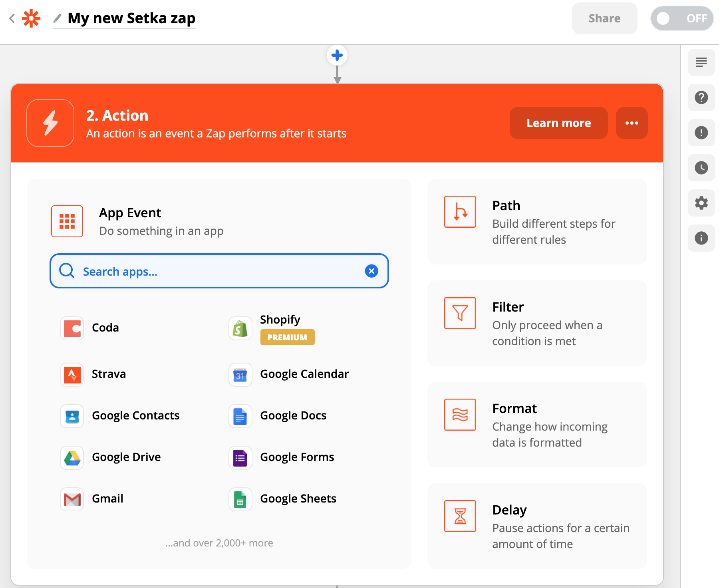
Task: Select the Path branching icon
Action: [460, 212]
